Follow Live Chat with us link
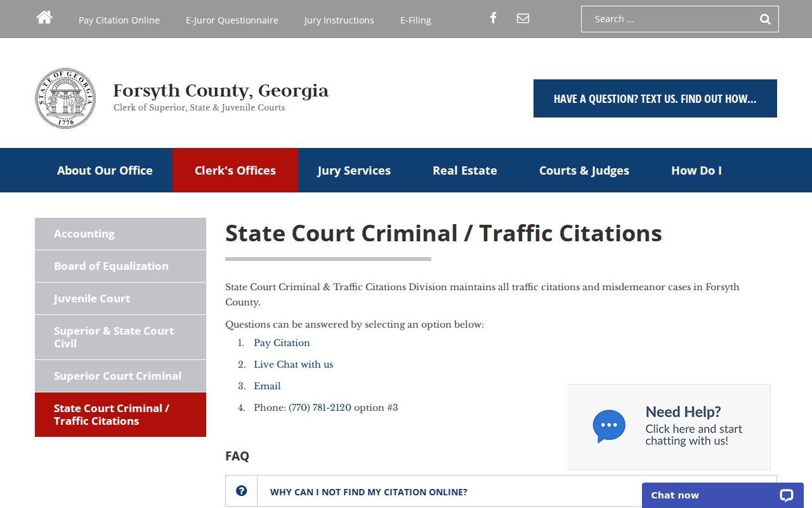 point(293,364)
